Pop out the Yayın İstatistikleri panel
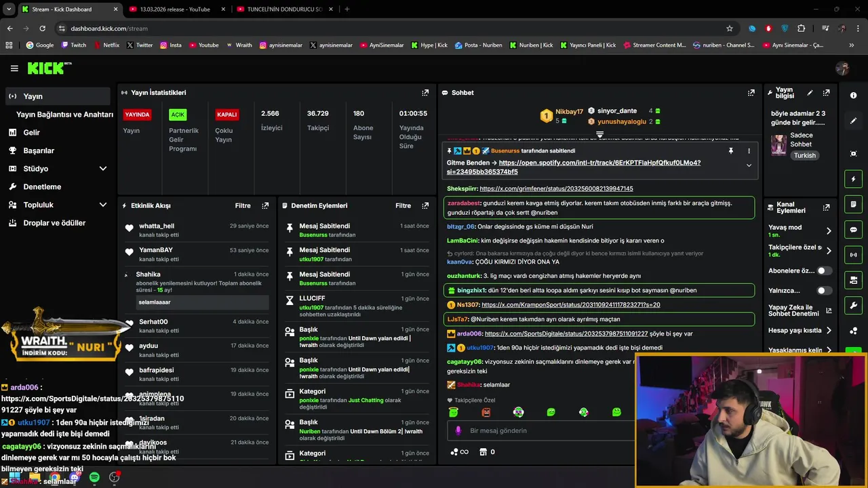This screenshot has height=488, width=868. click(x=425, y=93)
